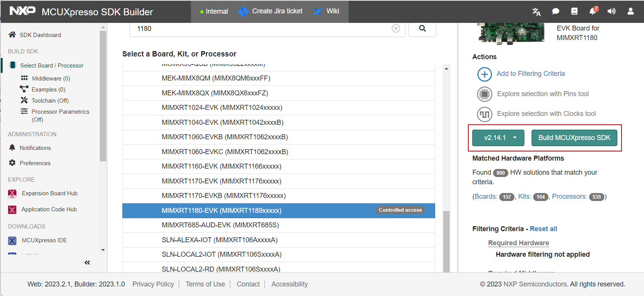Click the translate language icon
The height and width of the screenshot is (296, 644).
(536, 11)
